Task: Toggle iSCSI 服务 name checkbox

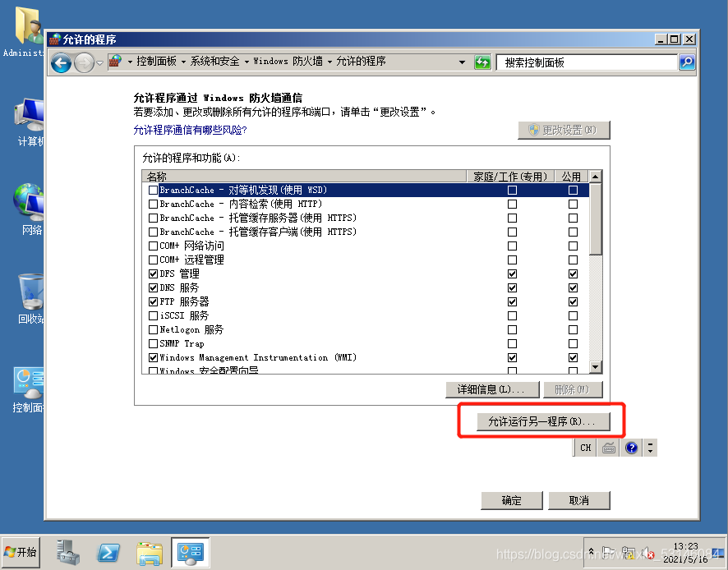Action: pyautogui.click(x=153, y=315)
